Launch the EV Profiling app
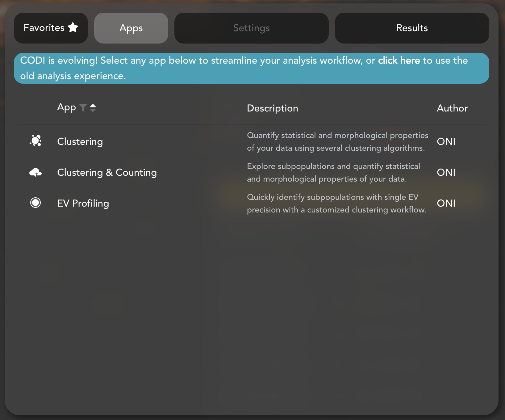The width and height of the screenshot is (505, 420). 83,203
